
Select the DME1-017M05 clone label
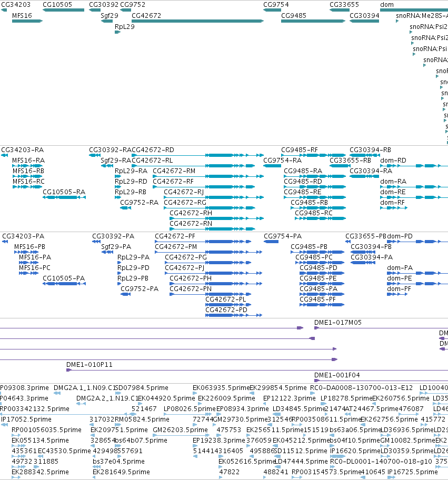(338, 323)
